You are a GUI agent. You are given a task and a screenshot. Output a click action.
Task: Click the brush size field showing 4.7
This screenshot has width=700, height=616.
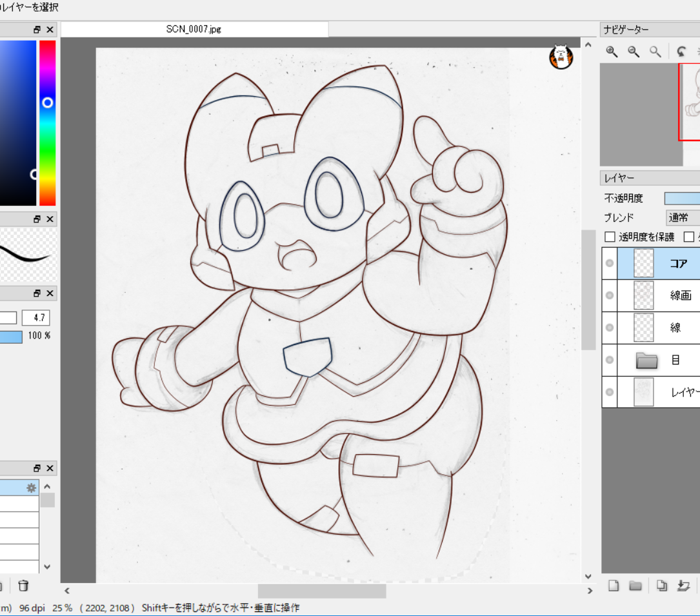35,318
